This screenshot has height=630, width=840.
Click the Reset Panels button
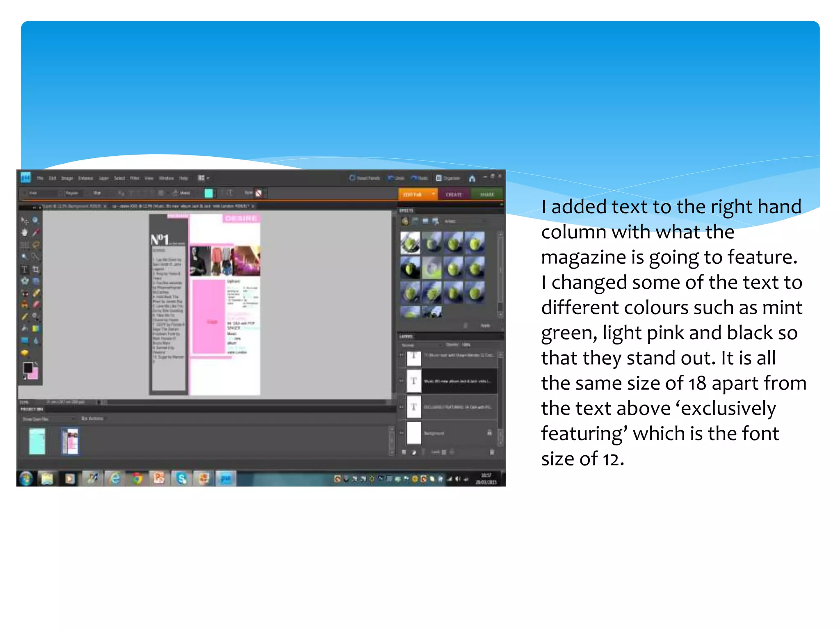pyautogui.click(x=365, y=178)
